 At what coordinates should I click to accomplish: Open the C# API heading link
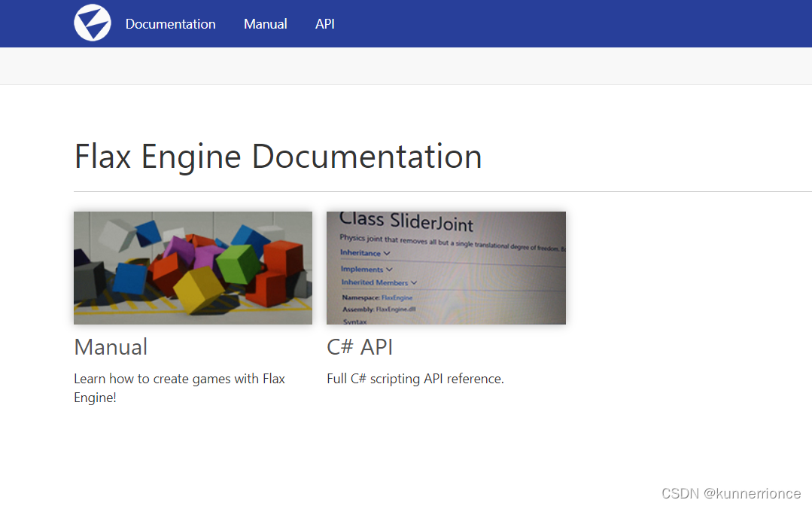click(360, 347)
